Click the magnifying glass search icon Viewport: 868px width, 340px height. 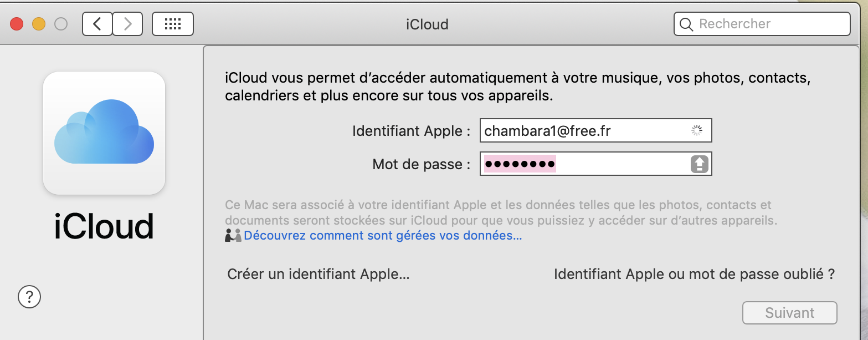tap(686, 24)
